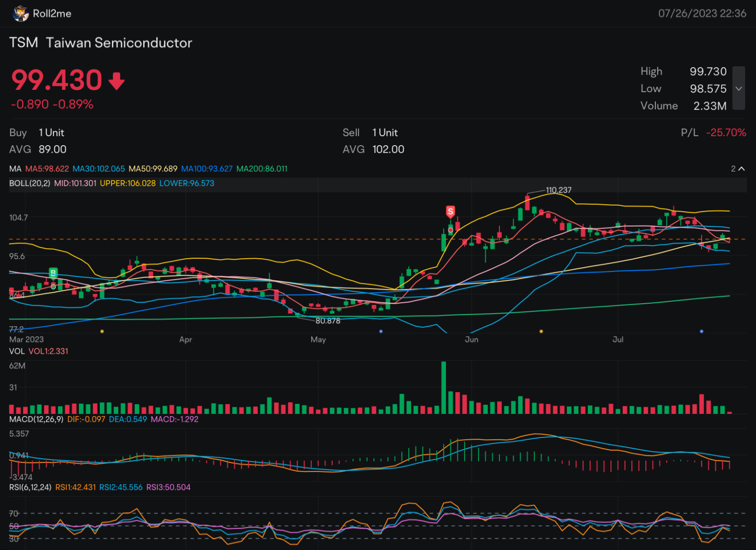This screenshot has width=756, height=550.
Task: Click the RSI3:50.504 value
Action: coord(168,488)
